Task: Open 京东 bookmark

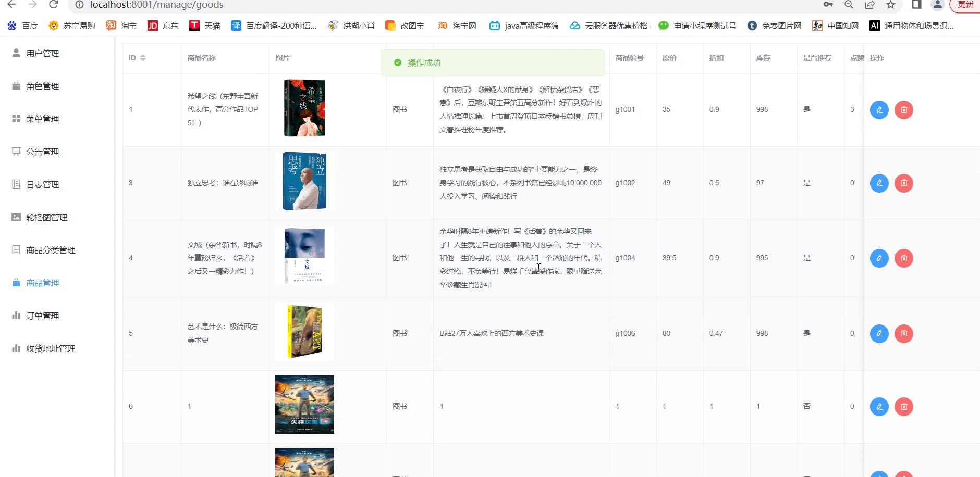Action: (x=163, y=26)
